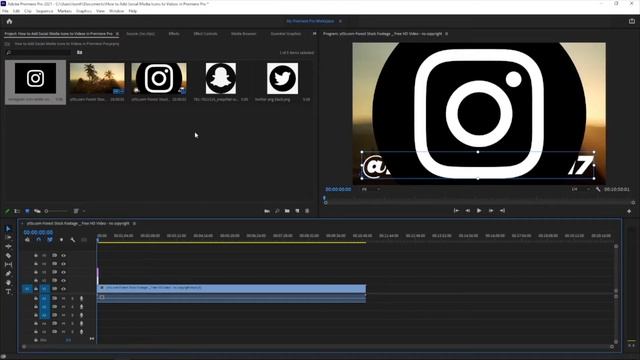Switch to the Media Browser tab

(x=243, y=34)
